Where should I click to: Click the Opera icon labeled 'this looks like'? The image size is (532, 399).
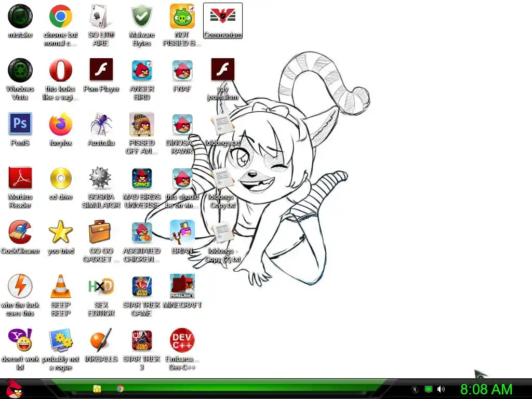60,70
